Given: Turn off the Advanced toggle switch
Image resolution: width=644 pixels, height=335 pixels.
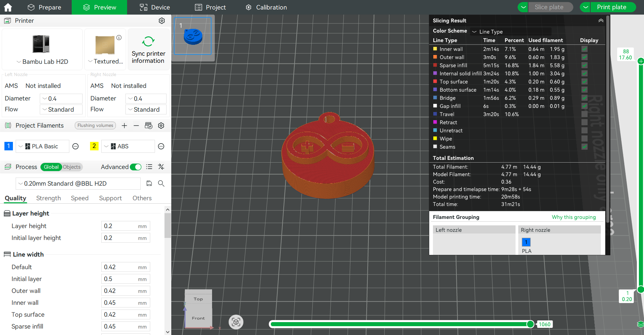Looking at the screenshot, I should pyautogui.click(x=136, y=167).
